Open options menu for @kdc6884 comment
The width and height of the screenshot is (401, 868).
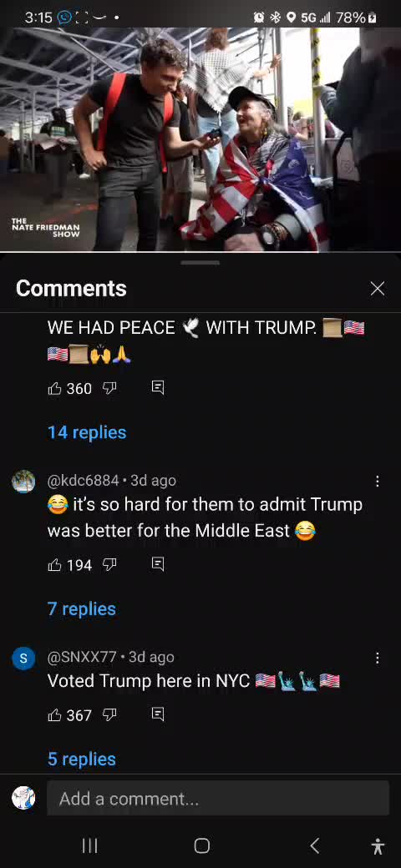377,481
